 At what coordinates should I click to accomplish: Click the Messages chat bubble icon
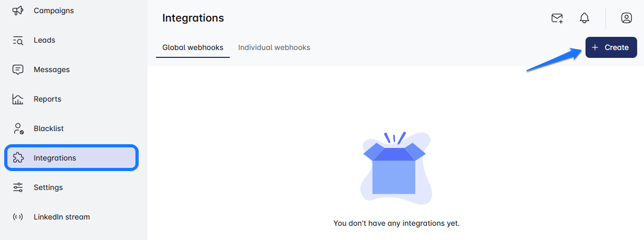click(x=18, y=69)
